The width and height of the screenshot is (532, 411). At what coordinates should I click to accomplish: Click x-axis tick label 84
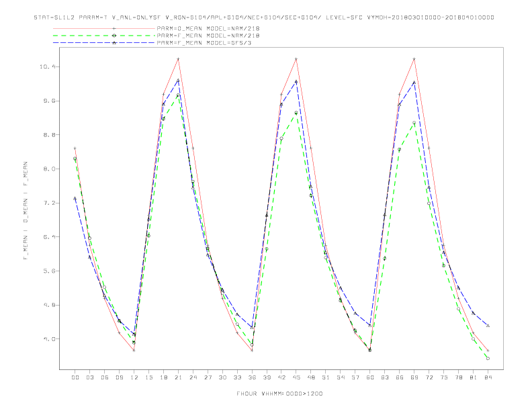(488, 377)
